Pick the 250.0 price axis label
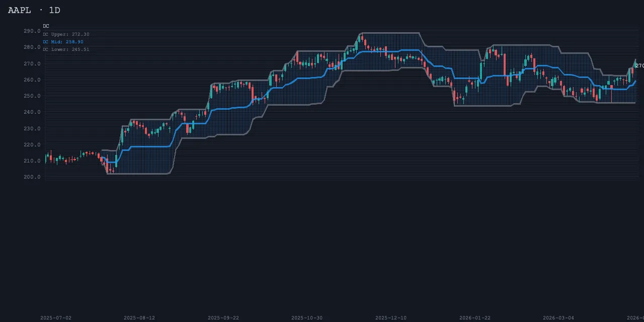This screenshot has width=644, height=322. [x=32, y=96]
